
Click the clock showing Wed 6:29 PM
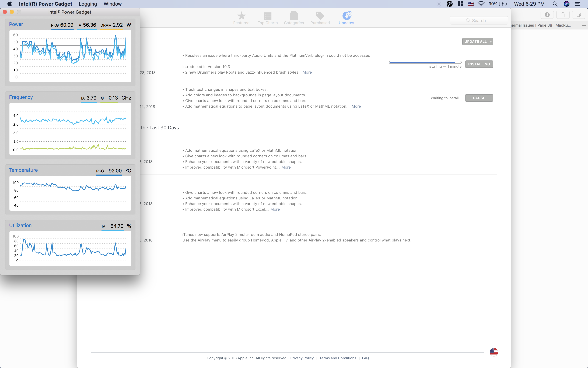point(529,4)
